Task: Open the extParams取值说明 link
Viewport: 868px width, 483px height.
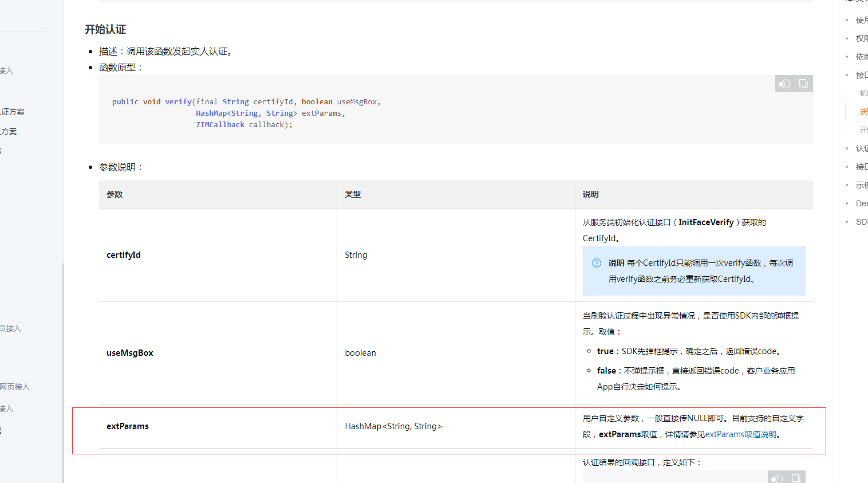Action: 741,434
